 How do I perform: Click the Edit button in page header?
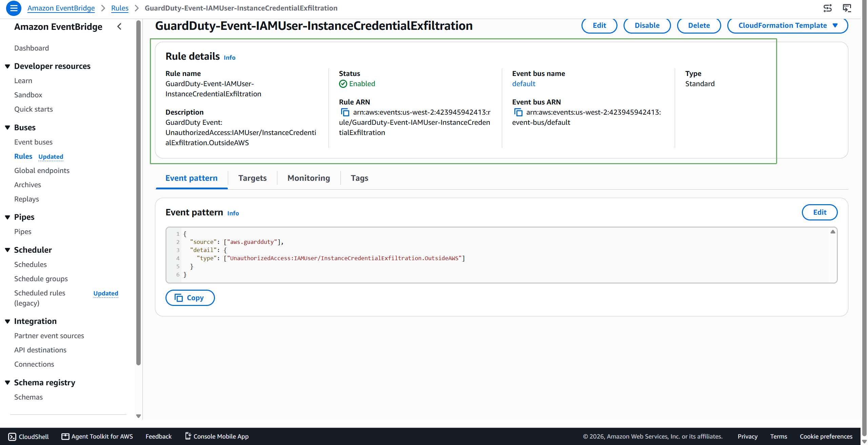[599, 25]
